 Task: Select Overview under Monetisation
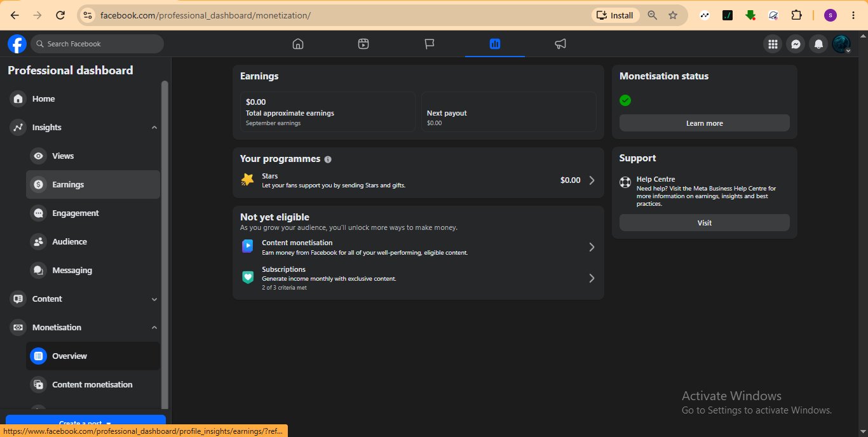[93, 356]
